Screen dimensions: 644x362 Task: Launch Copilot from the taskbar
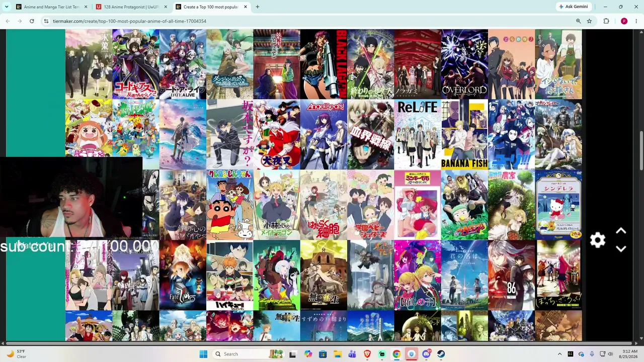click(x=308, y=354)
